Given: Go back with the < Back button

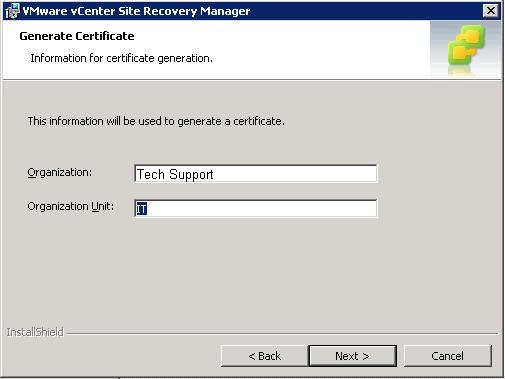Looking at the screenshot, I should (264, 356).
